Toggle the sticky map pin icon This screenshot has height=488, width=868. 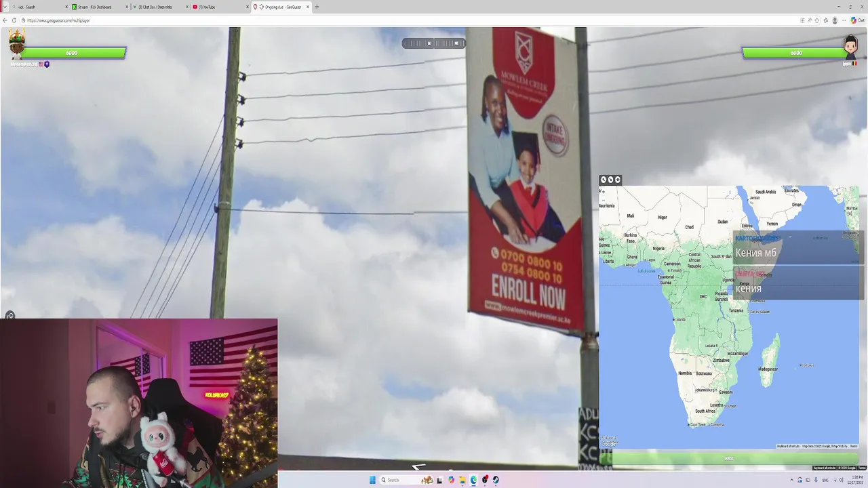coord(617,180)
